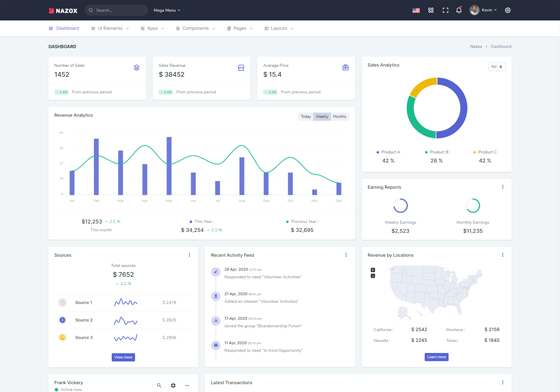Click the Learn more button
Screen dimensions: 560x392
(x=436, y=357)
